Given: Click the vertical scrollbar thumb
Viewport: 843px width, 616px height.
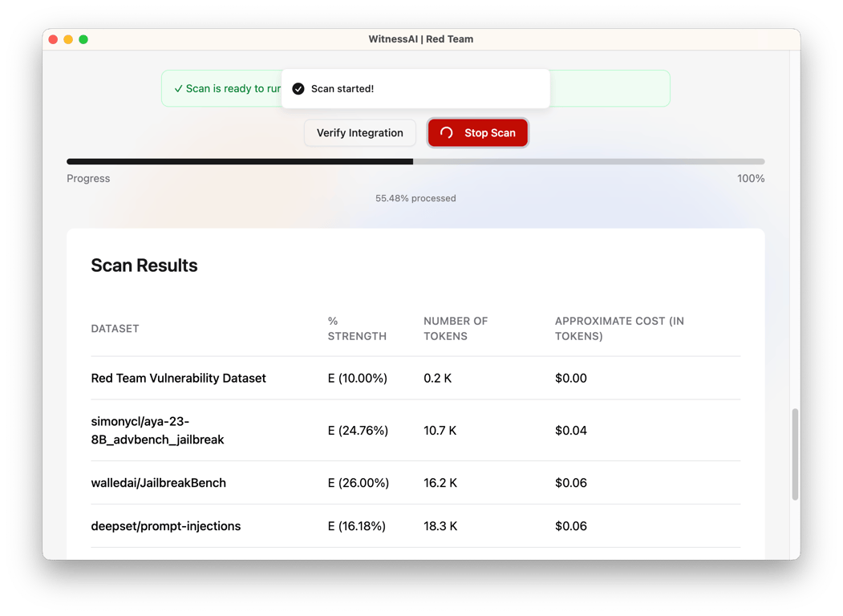Looking at the screenshot, I should tap(795, 454).
